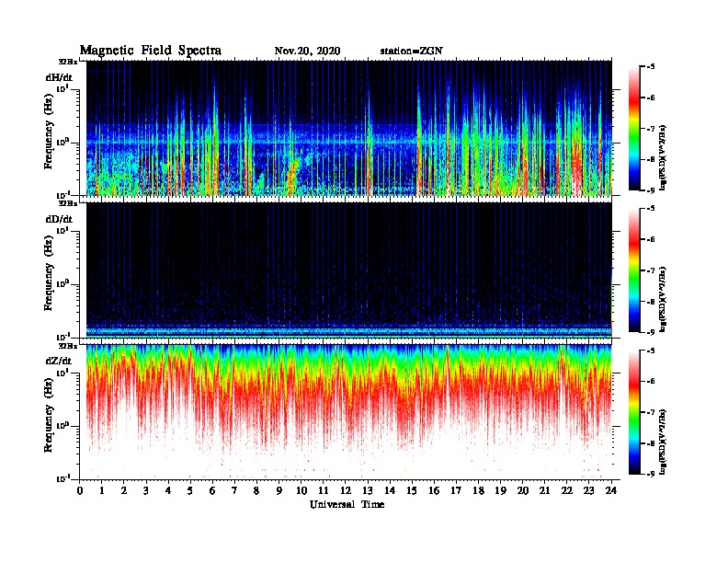Click hour "20" on the time axis
The height and width of the screenshot is (563, 728).
tap(523, 490)
